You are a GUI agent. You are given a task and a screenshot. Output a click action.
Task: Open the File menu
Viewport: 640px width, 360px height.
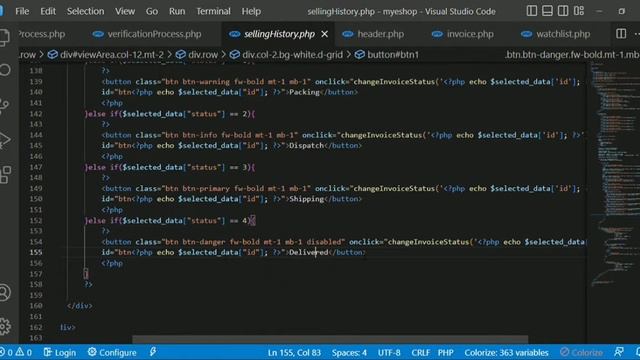[x=22, y=11]
